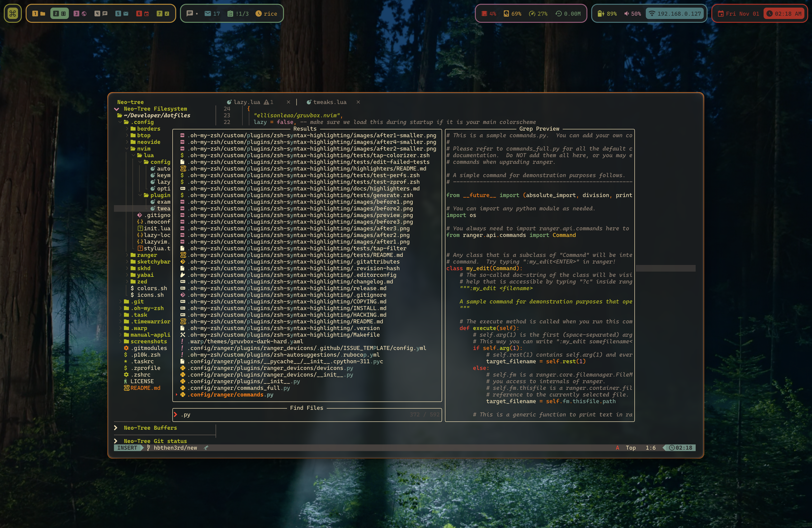
Task: Click the Find Files prompt input
Action: (x=307, y=415)
